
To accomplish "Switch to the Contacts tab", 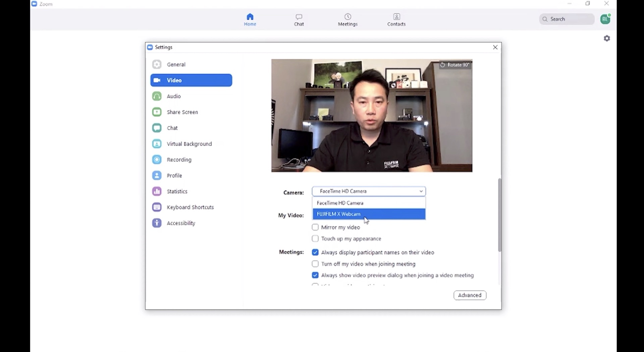I will 396,19.
